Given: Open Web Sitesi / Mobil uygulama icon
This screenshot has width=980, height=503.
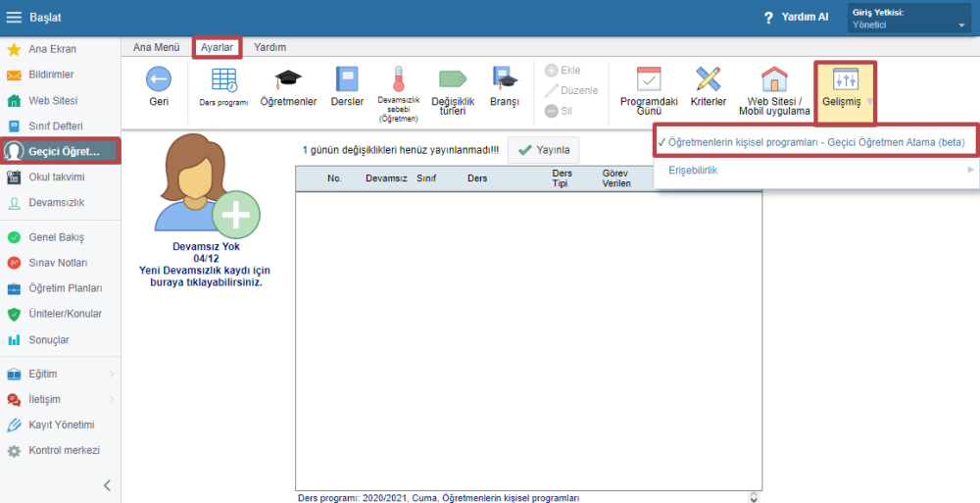Looking at the screenshot, I should 774,78.
